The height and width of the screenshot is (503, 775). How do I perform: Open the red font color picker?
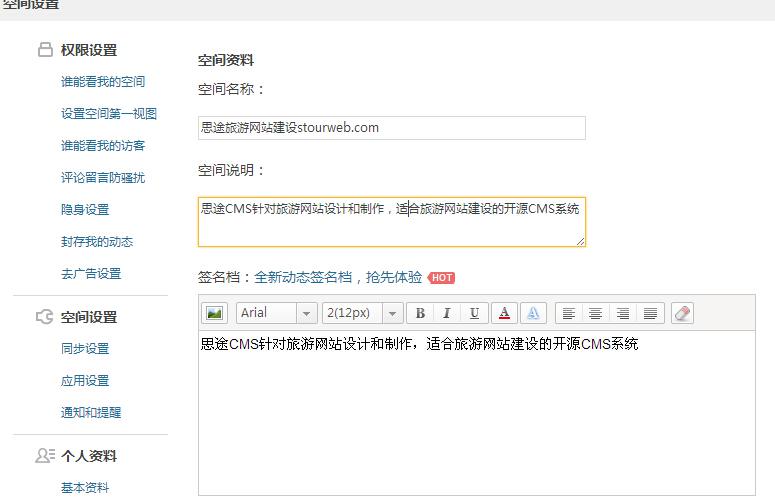click(x=504, y=313)
